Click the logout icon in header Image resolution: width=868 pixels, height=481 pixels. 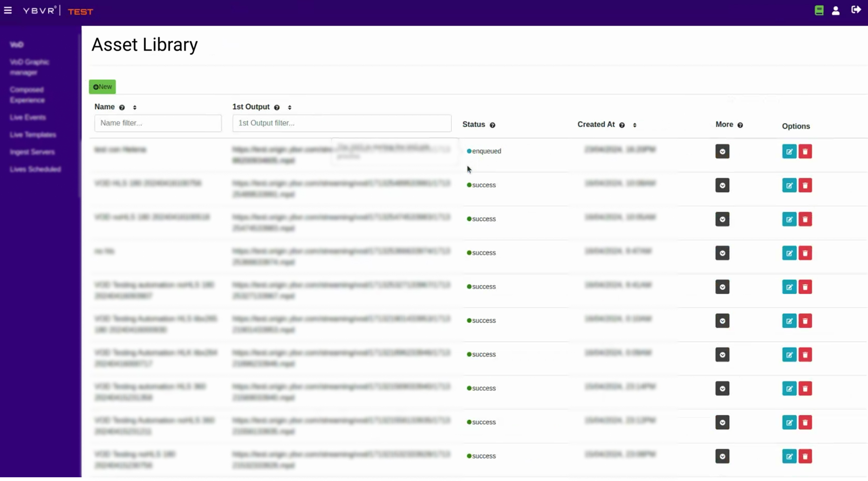[856, 10]
